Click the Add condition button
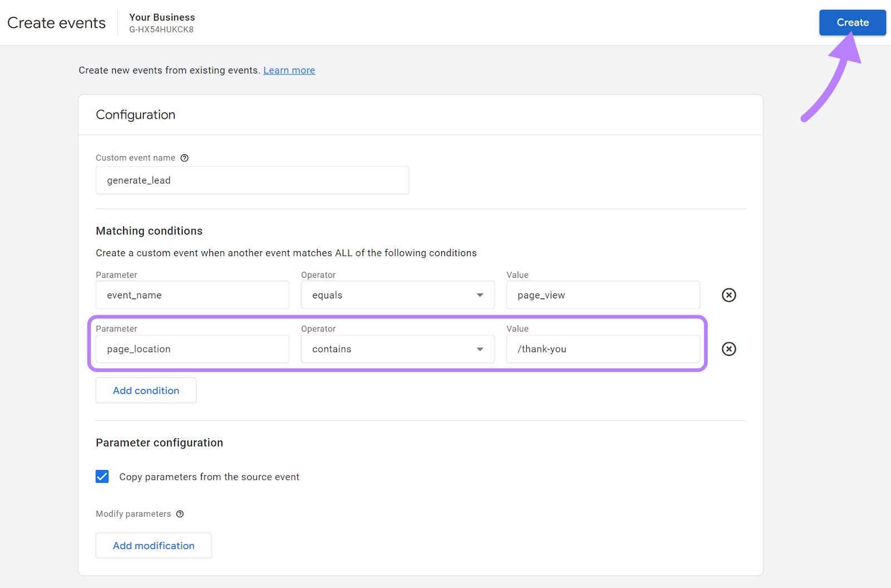891x588 pixels. tap(145, 390)
